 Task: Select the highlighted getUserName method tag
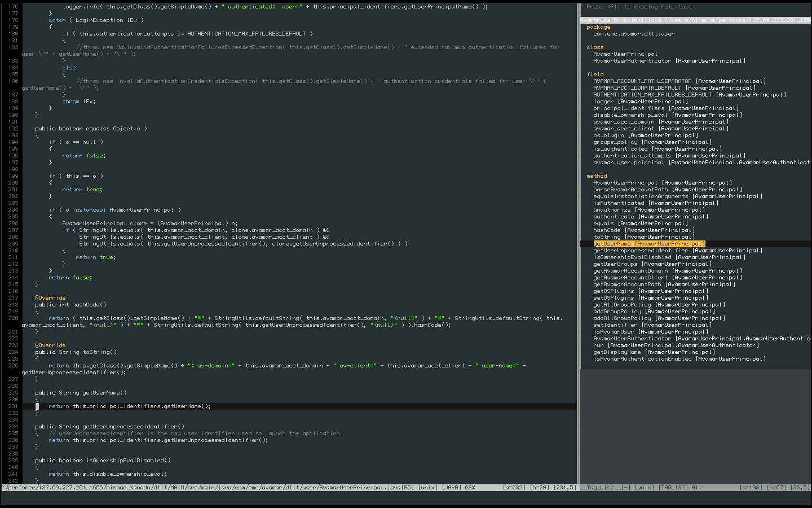(649, 244)
